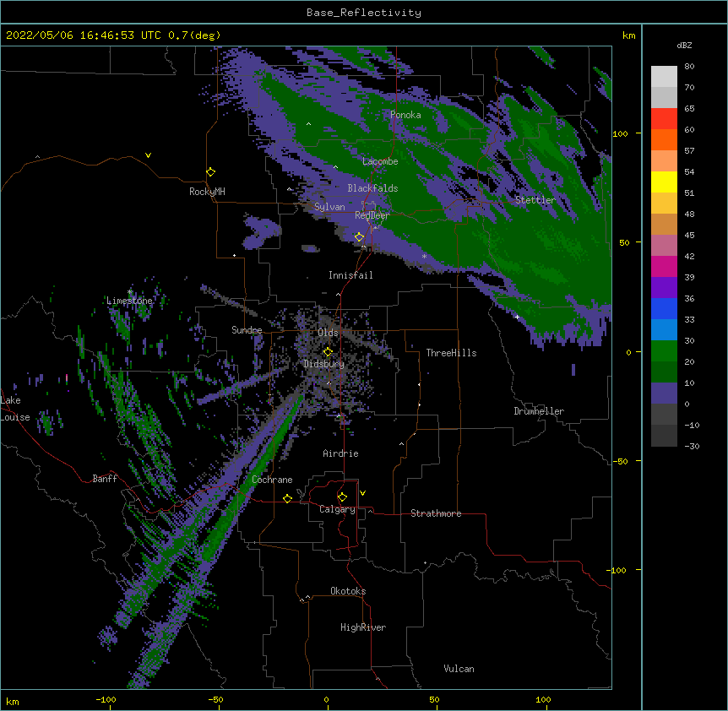Click the Lake Louise label
Image resolution: width=728 pixels, height=711 pixels.
click(14, 409)
